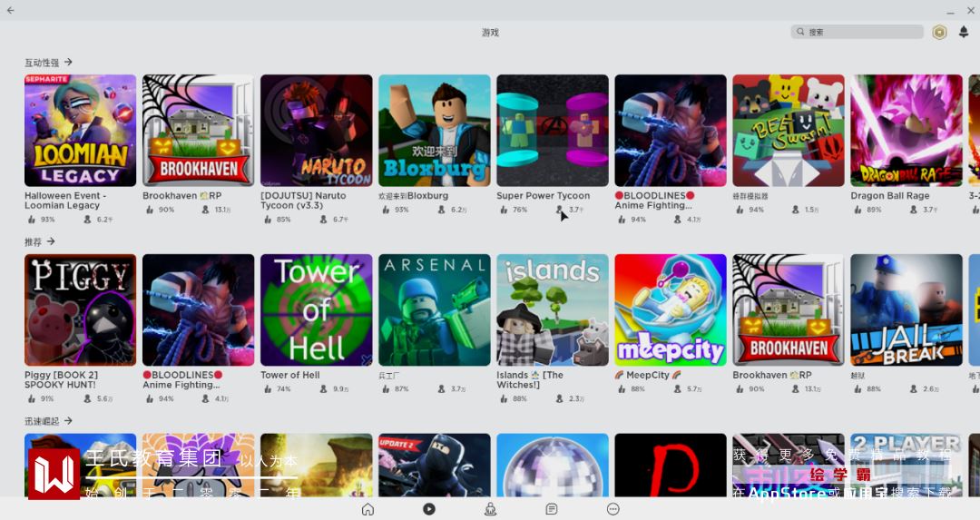Screen dimensions: 980x520
Task: Click title '[DOJUTSU] Naruto Tycoon (v3.3)'
Action: tap(303, 200)
